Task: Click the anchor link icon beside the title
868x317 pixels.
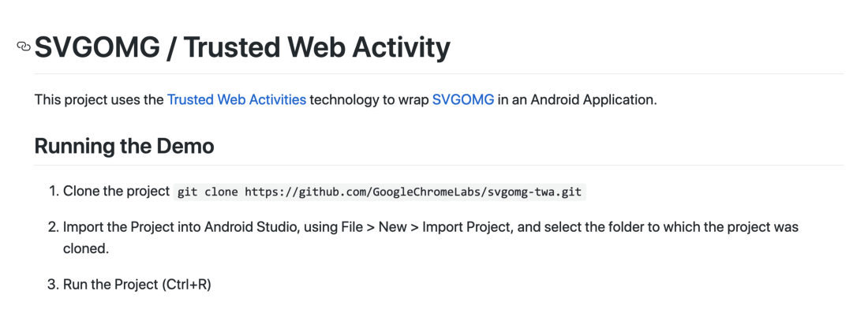Action: 24,47
